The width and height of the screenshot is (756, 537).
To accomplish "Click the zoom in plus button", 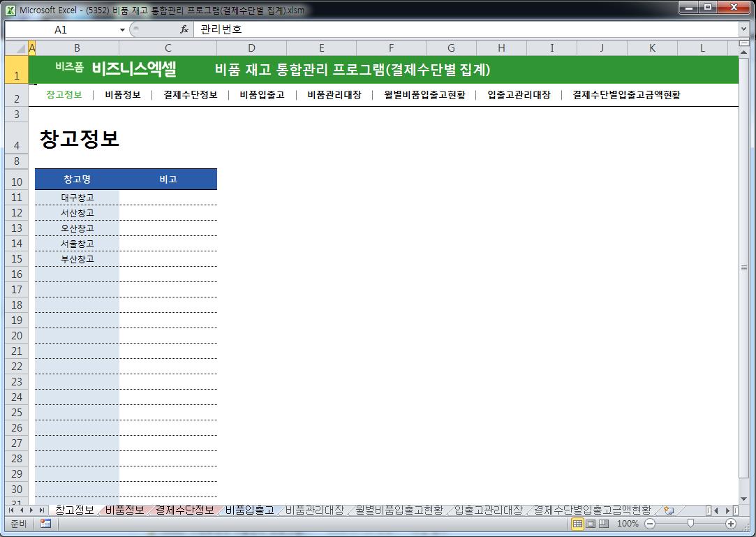I will coord(731,524).
